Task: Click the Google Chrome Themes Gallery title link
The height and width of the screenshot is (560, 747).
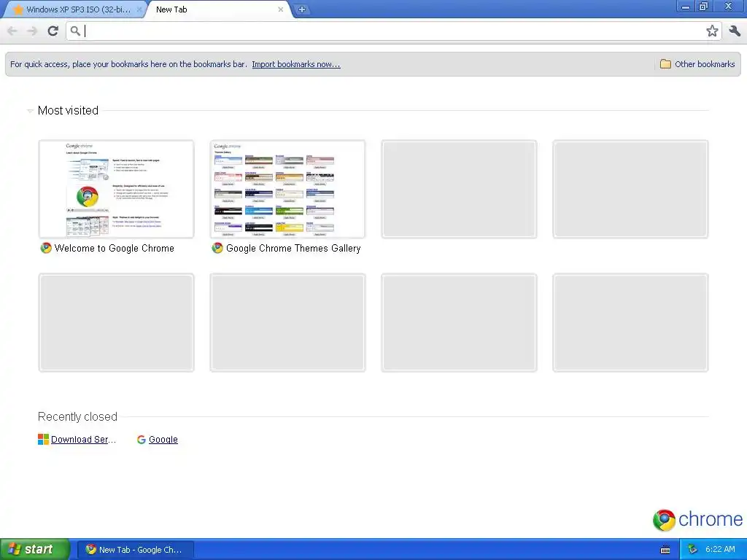Action: [293, 248]
